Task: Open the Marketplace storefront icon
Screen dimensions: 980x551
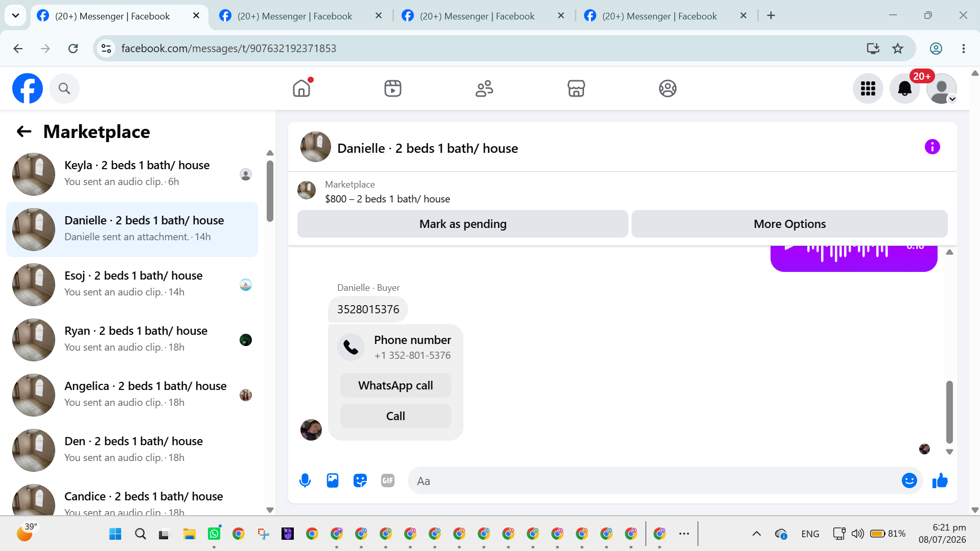Action: 576,88
